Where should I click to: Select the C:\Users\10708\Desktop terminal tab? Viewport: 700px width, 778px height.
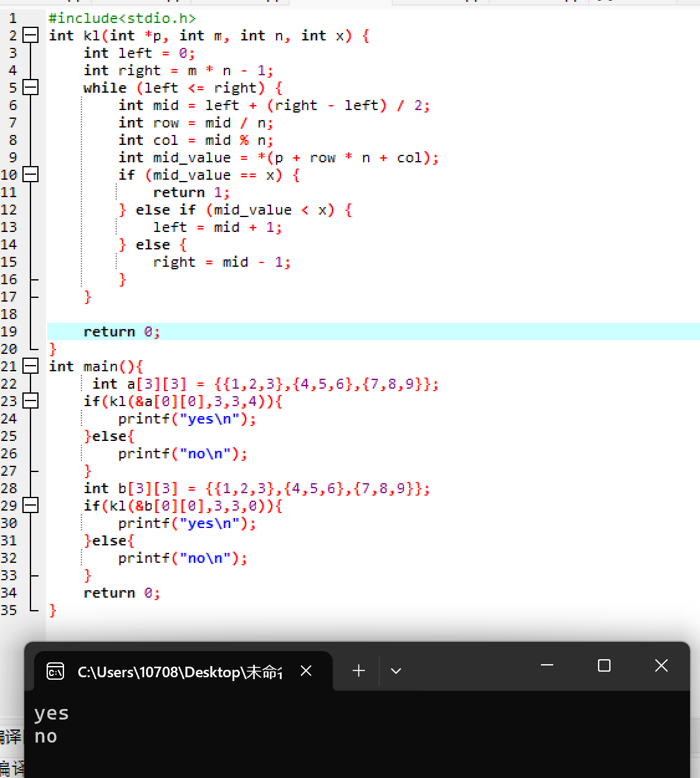[x=183, y=671]
